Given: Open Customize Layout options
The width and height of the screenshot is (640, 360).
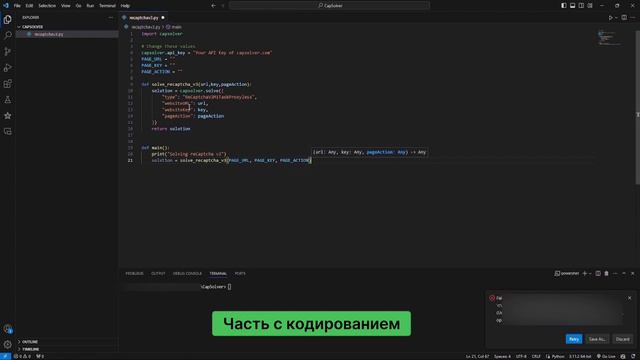Looking at the screenshot, I should click(590, 6).
